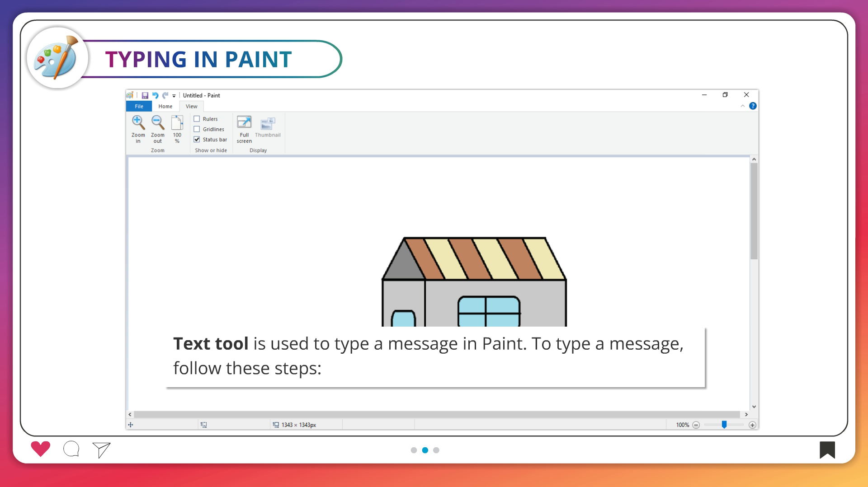
Task: Click the Save icon in title bar
Action: click(x=145, y=95)
